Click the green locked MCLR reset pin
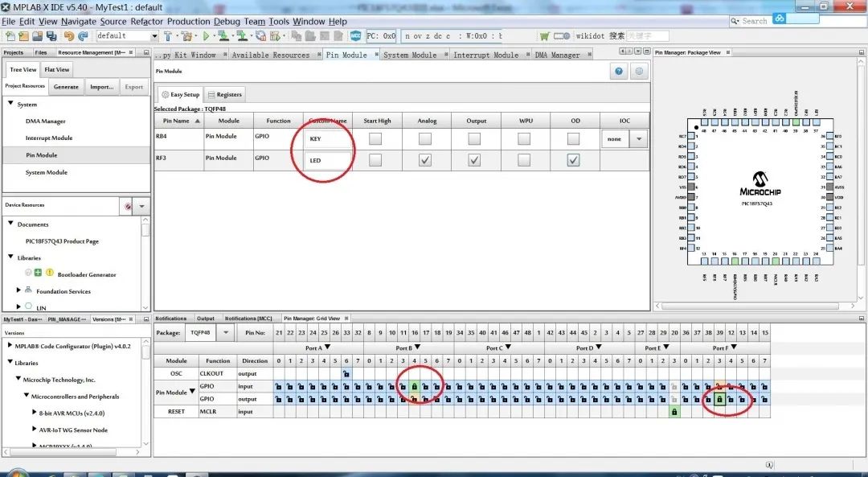 [x=674, y=411]
